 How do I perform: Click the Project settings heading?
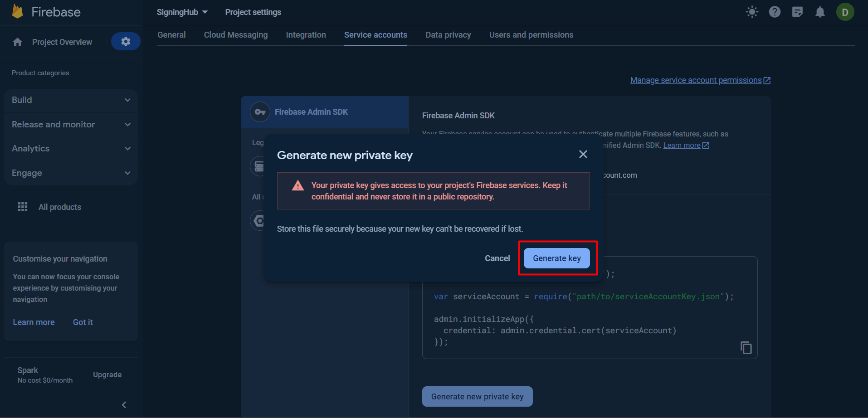253,12
